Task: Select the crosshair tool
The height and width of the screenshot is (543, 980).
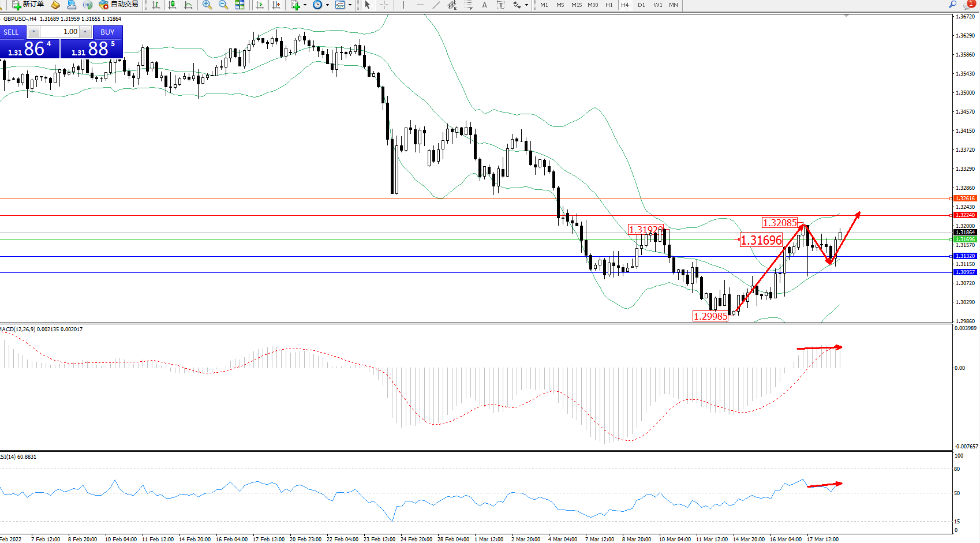Action: (384, 5)
